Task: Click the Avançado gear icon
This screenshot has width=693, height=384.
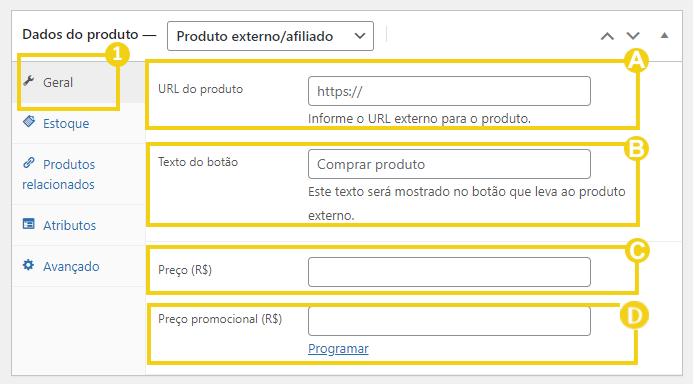Action: tap(29, 265)
